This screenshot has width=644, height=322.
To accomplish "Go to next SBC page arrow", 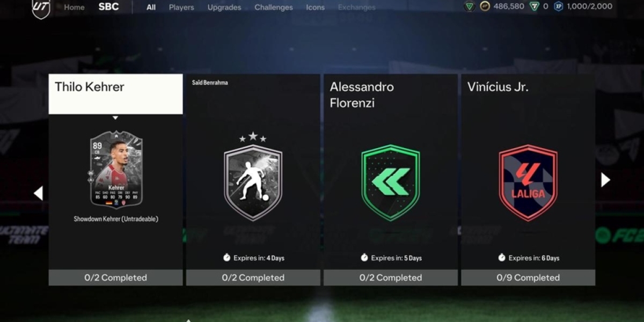I will click(x=605, y=180).
